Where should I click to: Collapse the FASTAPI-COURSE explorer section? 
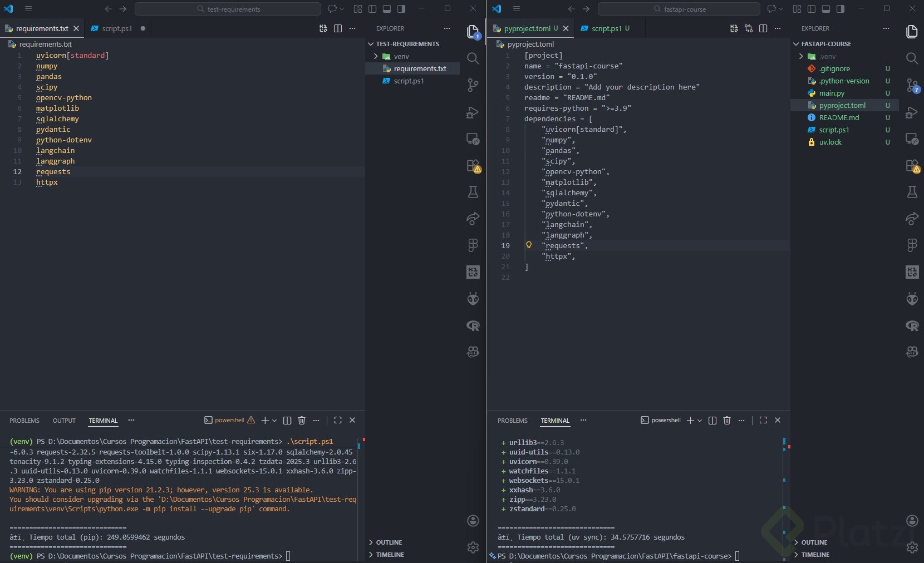coord(826,44)
